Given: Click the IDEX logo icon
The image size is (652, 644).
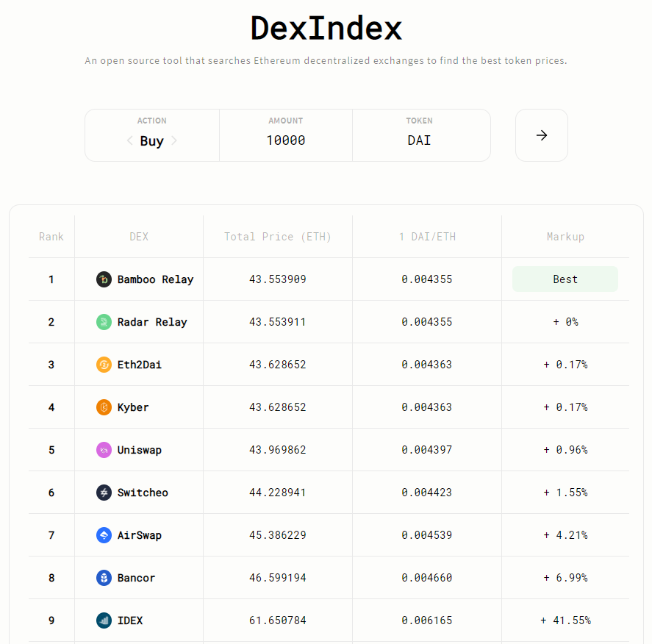Looking at the screenshot, I should [104, 620].
